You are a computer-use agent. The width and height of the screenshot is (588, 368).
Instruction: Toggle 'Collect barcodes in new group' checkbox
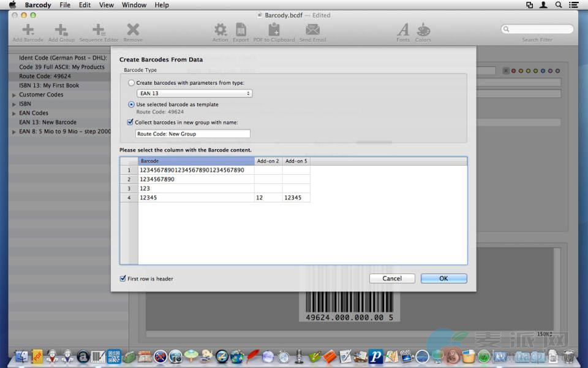click(130, 122)
